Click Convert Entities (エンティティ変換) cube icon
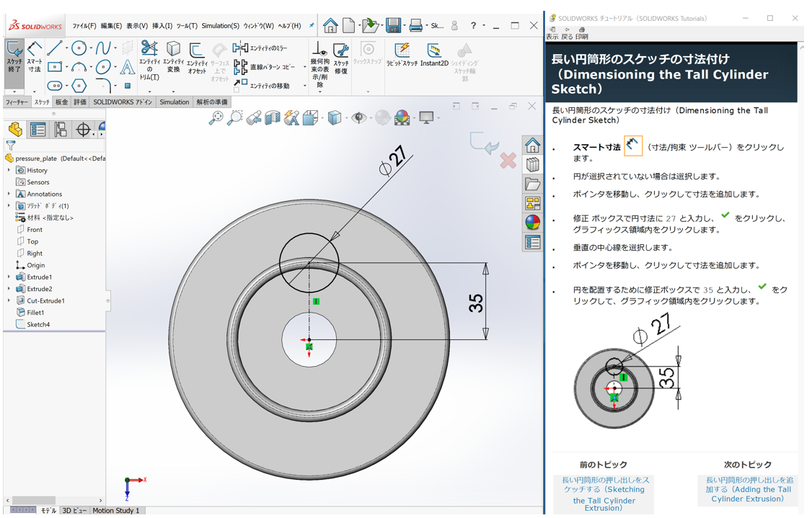812x518 pixels. click(x=173, y=49)
